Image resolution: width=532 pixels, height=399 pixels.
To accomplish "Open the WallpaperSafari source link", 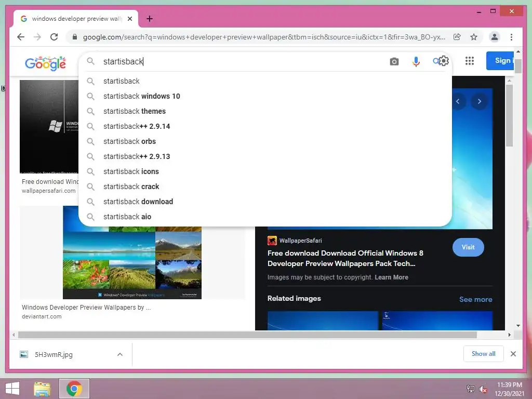I will tap(295, 241).
